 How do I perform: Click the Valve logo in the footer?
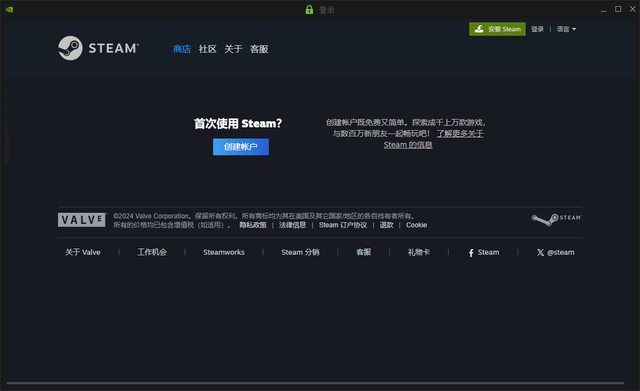[x=82, y=220]
